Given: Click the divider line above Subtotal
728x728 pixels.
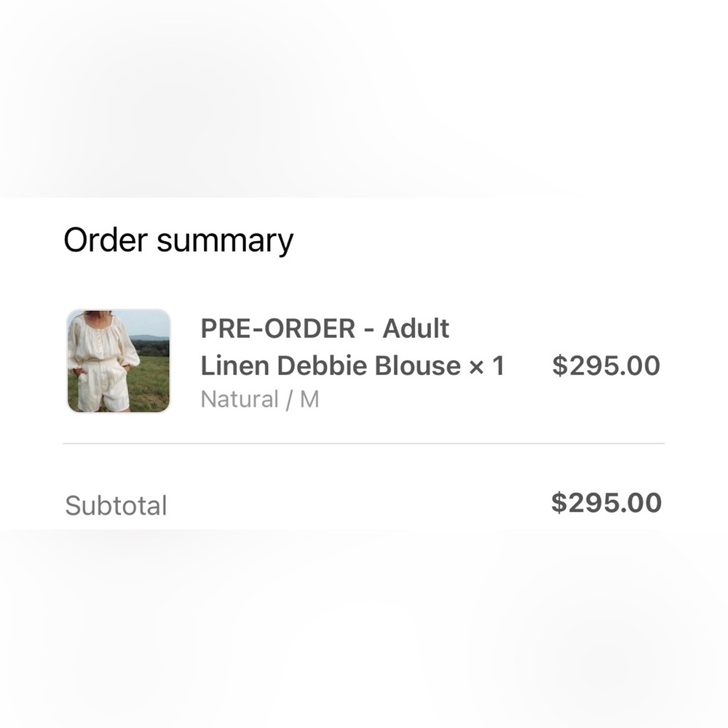Looking at the screenshot, I should pos(364,443).
